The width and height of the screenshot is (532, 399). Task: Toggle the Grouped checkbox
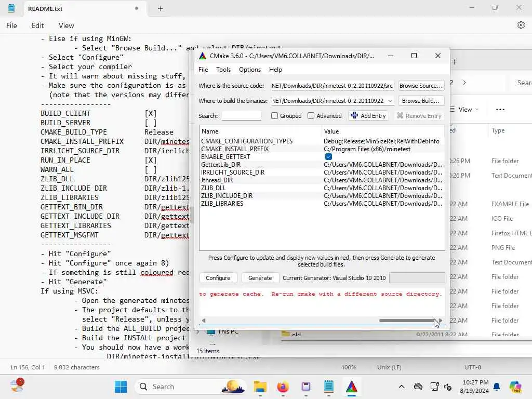[x=274, y=116]
